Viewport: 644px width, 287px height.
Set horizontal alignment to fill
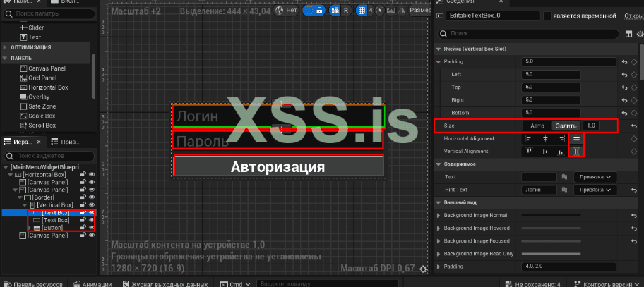[x=576, y=139]
